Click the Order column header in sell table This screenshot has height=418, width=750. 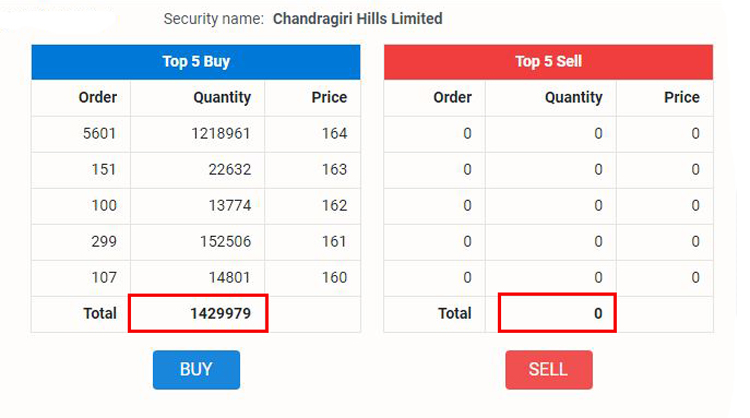(452, 98)
